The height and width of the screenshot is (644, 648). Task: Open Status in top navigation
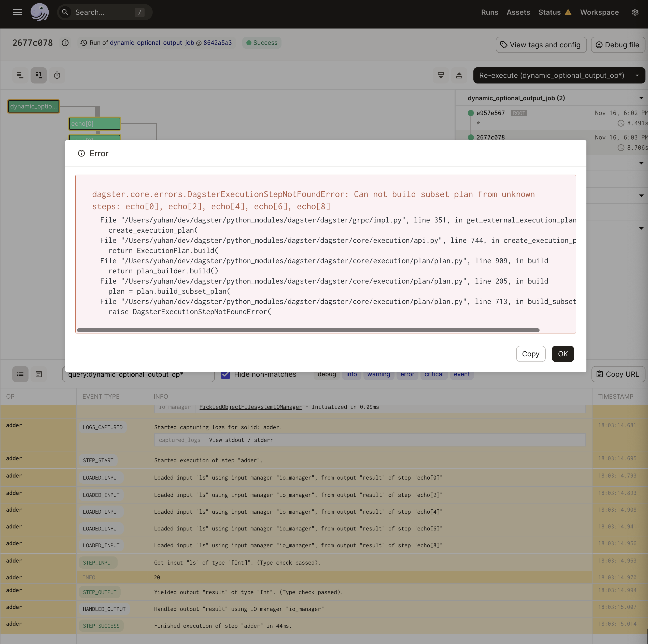coord(549,12)
